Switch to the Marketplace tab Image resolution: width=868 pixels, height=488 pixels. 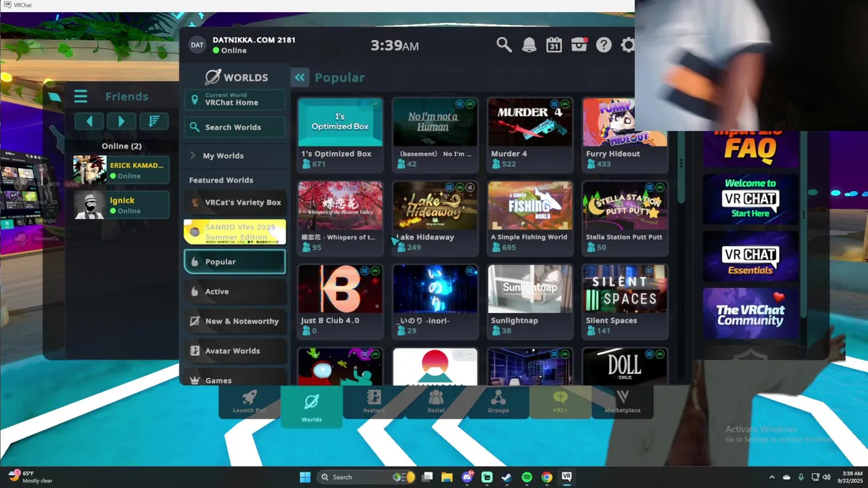pyautogui.click(x=623, y=401)
